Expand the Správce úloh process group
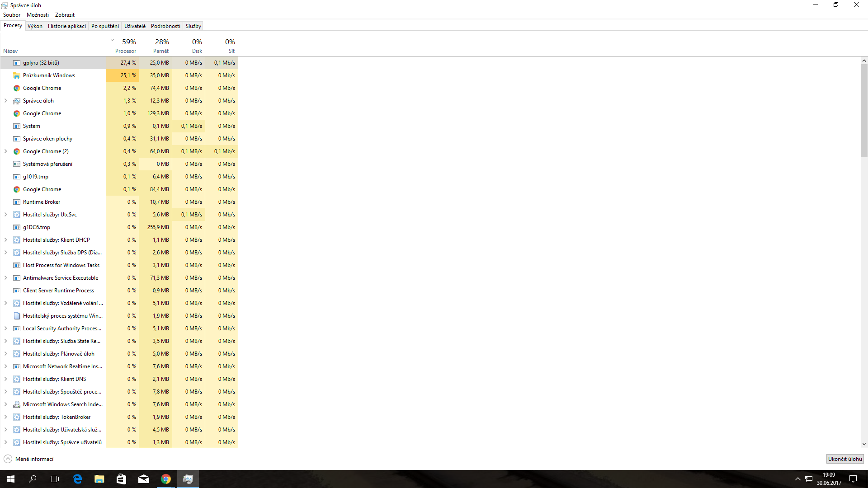 pyautogui.click(x=5, y=101)
